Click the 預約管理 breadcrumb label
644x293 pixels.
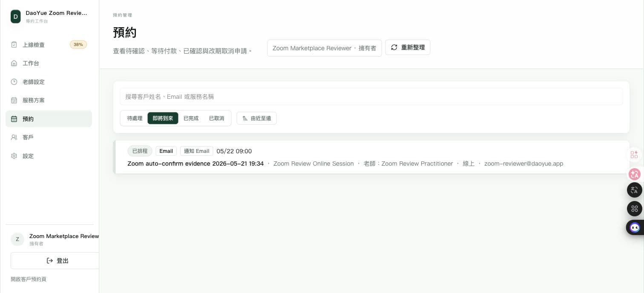tap(122, 15)
